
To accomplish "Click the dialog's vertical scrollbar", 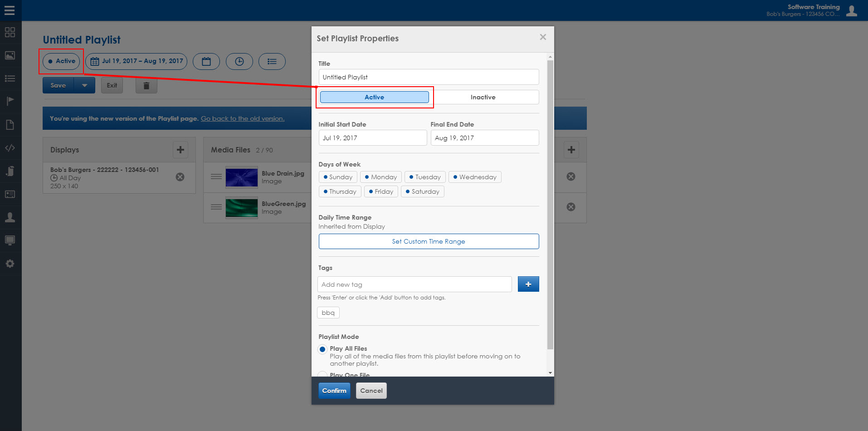I will pyautogui.click(x=550, y=204).
